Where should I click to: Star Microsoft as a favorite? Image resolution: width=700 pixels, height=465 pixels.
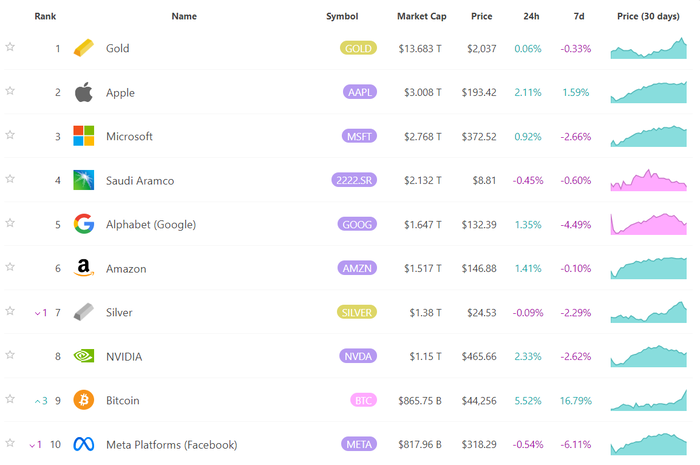pos(10,135)
